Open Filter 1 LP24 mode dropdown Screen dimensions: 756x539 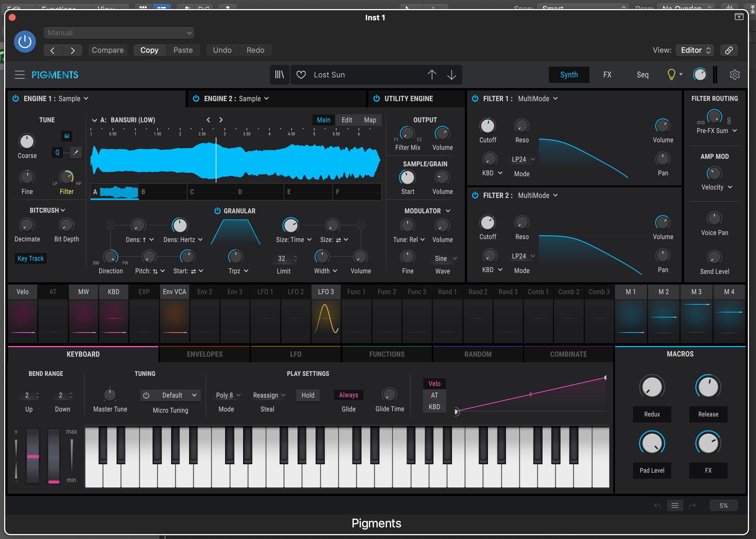(x=523, y=159)
